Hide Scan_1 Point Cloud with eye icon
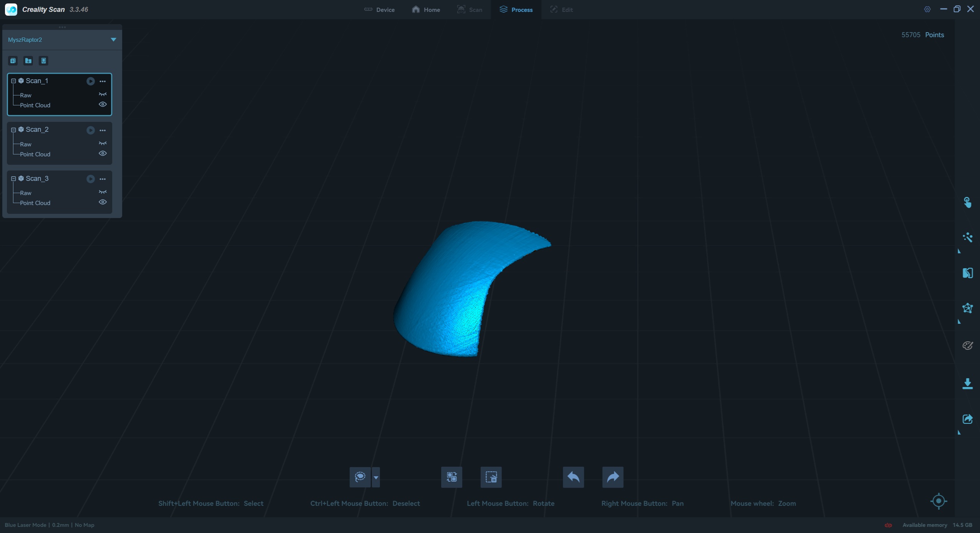This screenshot has height=533, width=980. (103, 105)
